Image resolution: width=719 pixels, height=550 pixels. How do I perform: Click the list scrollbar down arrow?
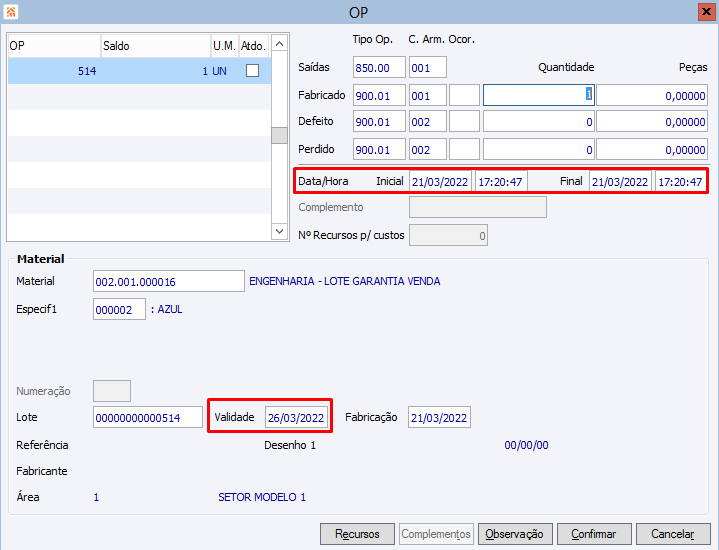coord(279,231)
